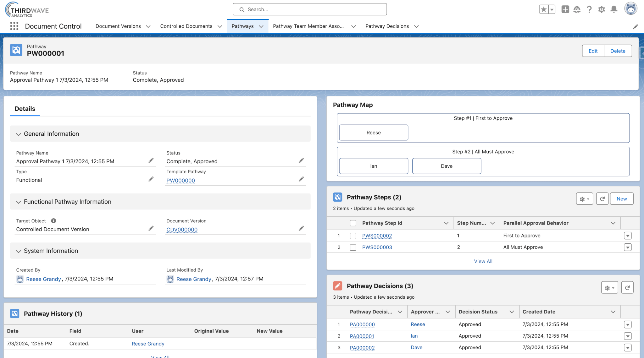Viewport: 644px width, 358px height.
Task: Open document version CDV000000 link
Action: (x=182, y=230)
